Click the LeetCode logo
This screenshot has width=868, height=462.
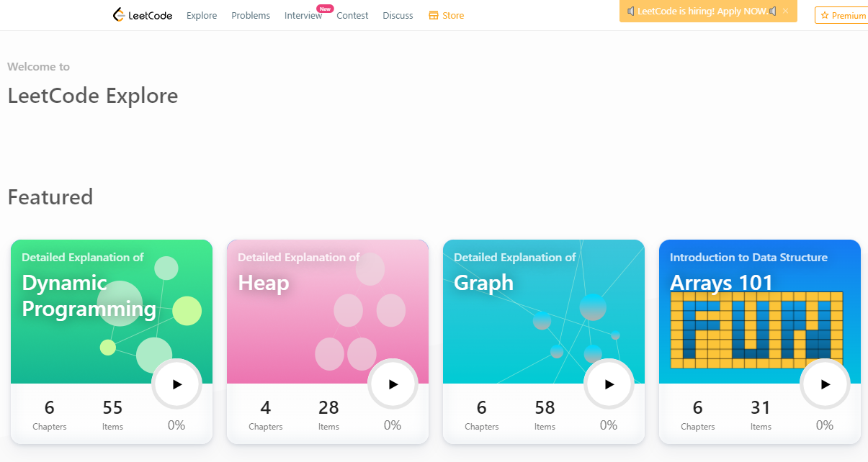click(x=143, y=15)
